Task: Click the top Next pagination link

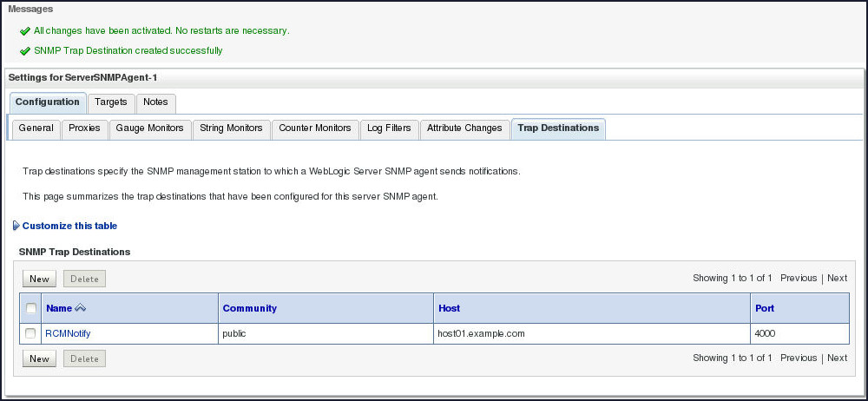Action: (x=837, y=279)
